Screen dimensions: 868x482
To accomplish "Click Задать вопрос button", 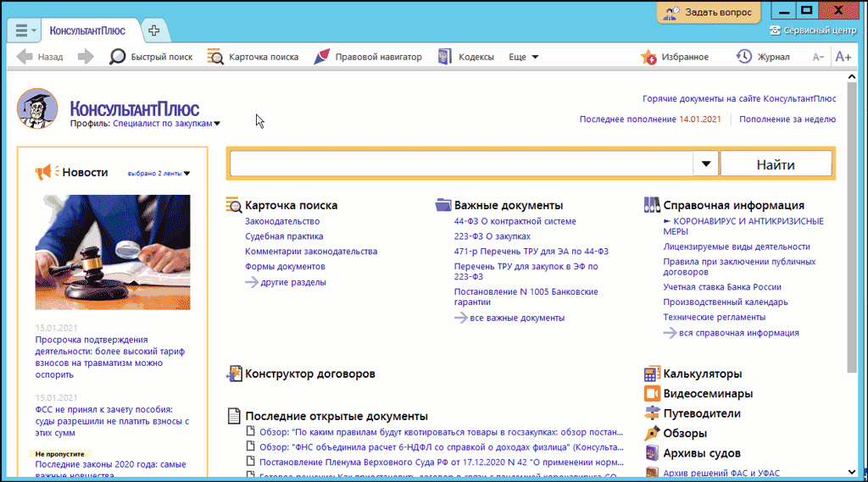I will click(709, 12).
